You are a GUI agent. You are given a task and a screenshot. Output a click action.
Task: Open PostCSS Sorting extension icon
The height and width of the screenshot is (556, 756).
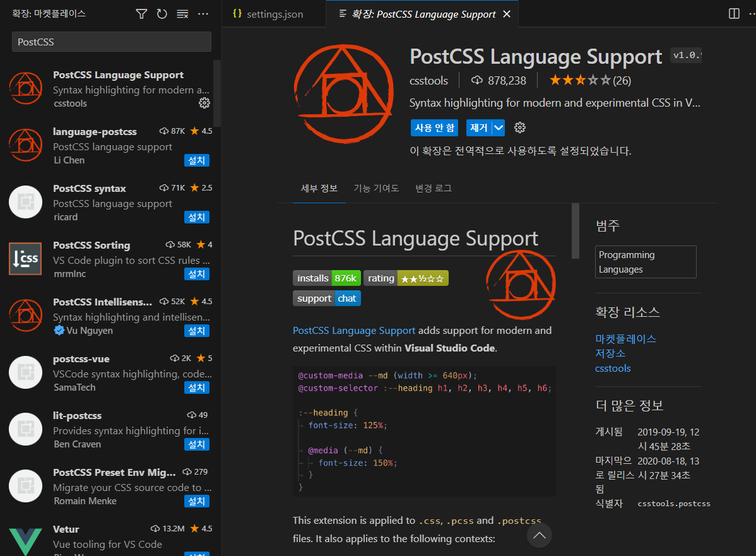click(25, 259)
